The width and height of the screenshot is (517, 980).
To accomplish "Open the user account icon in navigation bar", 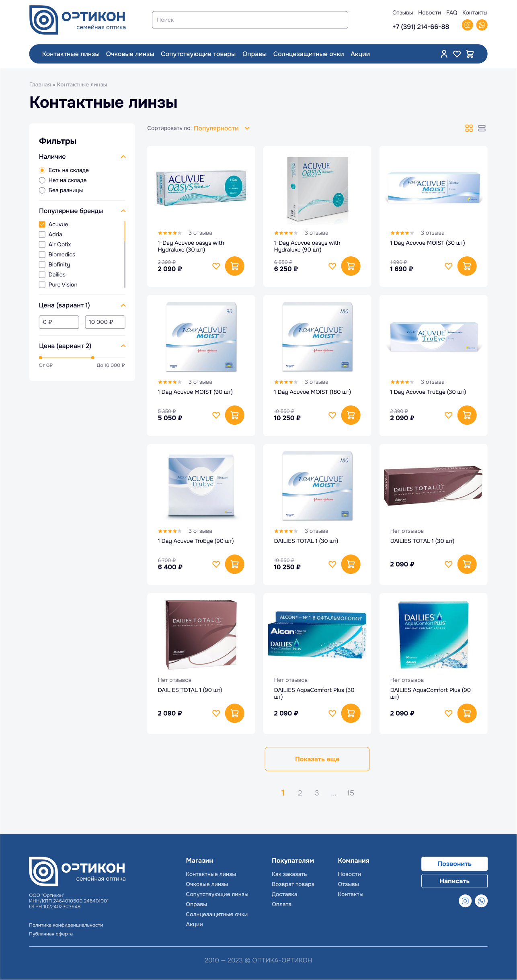I will coord(444,54).
